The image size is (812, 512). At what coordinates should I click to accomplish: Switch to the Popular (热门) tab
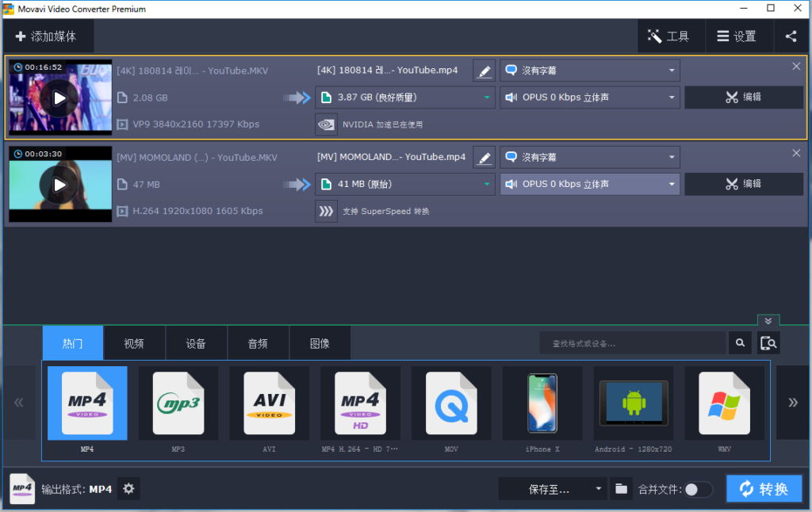point(72,342)
